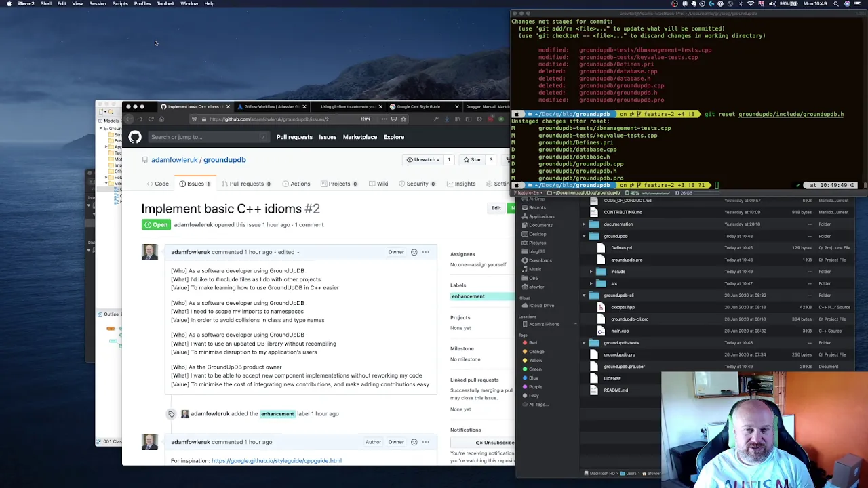This screenshot has height=488, width=868.
Task: Click Firefox reload page icon
Action: click(x=151, y=119)
